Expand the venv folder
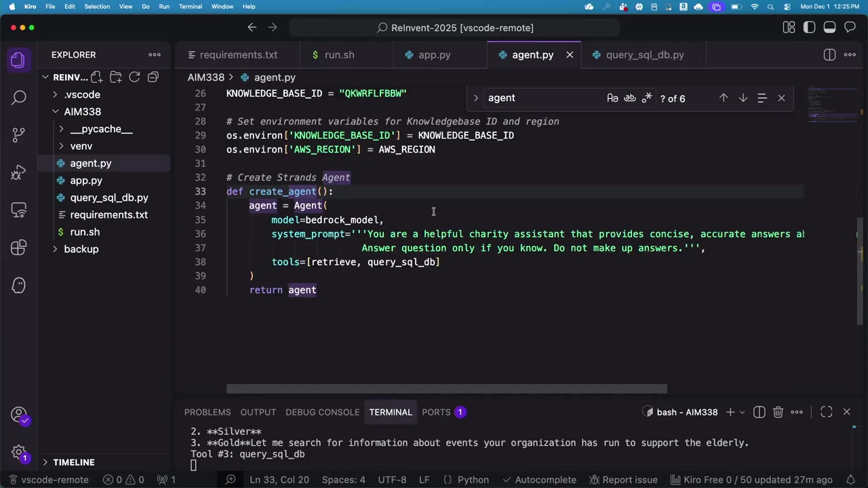The height and width of the screenshot is (488, 868). point(81,146)
